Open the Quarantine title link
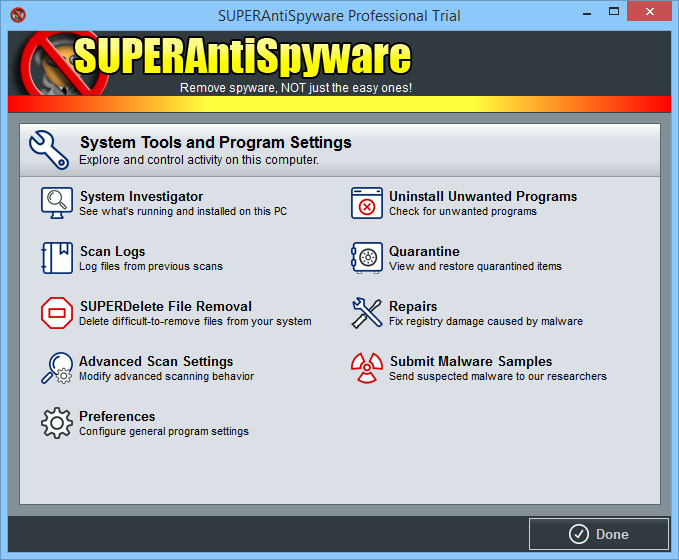The width and height of the screenshot is (679, 560). (424, 252)
